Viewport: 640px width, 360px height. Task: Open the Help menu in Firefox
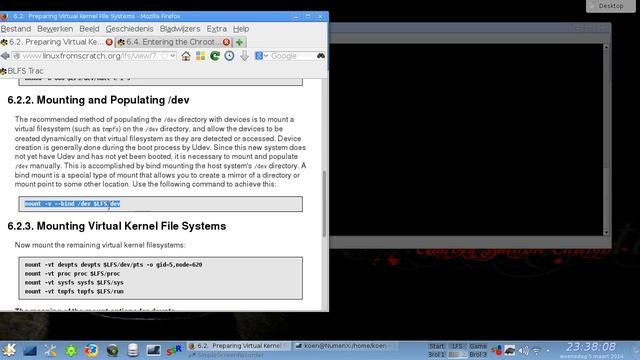click(241, 29)
